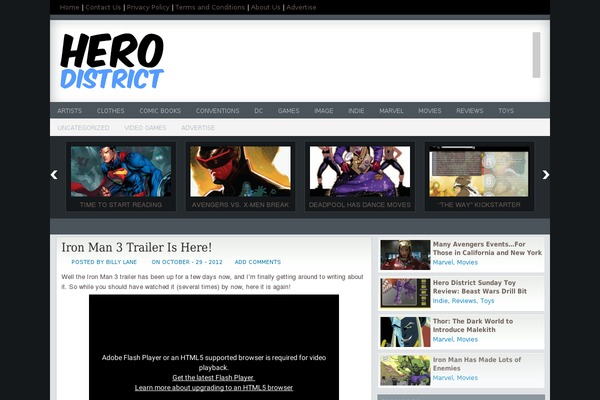Click the previous slide arrow in carousel
This screenshot has width=600, height=400.
[54, 175]
